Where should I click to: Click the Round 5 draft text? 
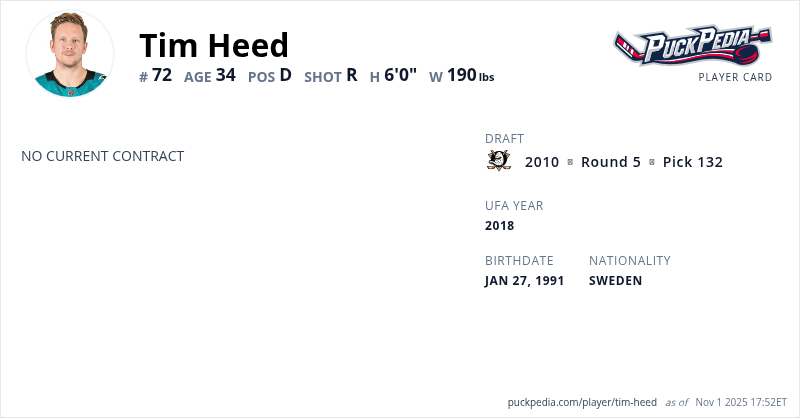(610, 162)
